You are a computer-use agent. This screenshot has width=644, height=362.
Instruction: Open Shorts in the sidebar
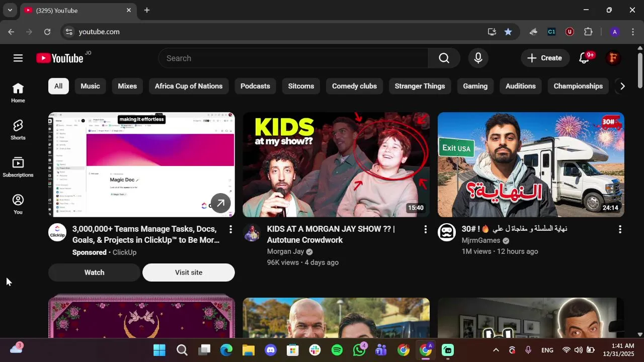pyautogui.click(x=18, y=130)
